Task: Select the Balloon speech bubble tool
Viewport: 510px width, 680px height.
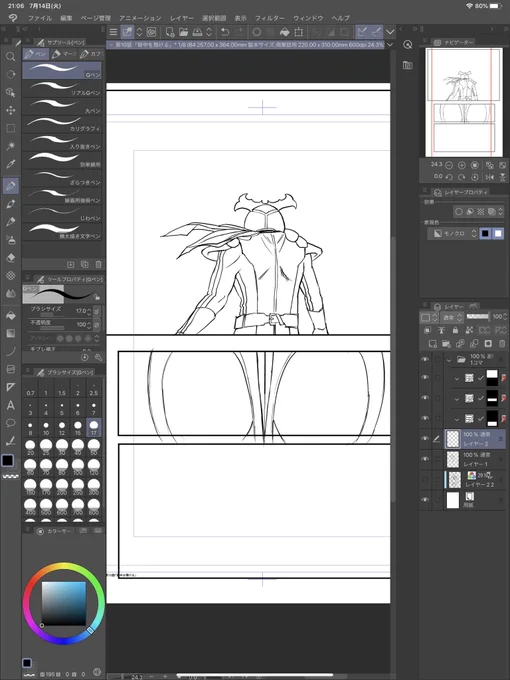Action: [x=10, y=423]
